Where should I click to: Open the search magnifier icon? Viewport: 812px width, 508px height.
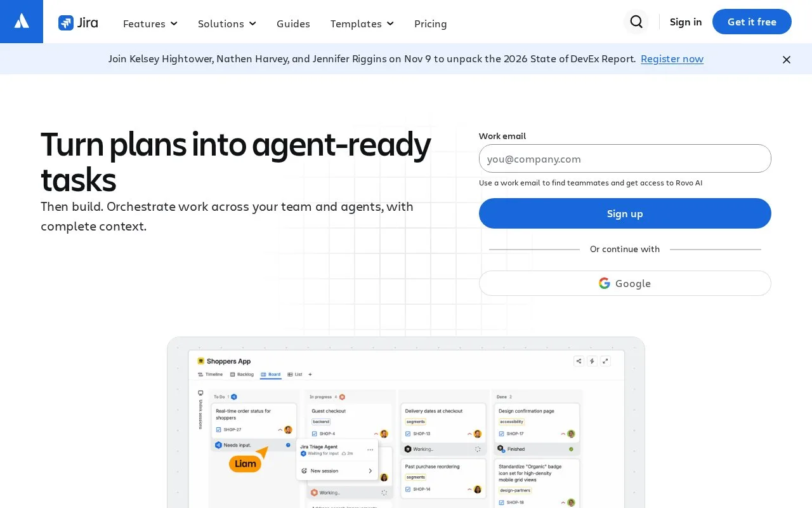pyautogui.click(x=636, y=22)
